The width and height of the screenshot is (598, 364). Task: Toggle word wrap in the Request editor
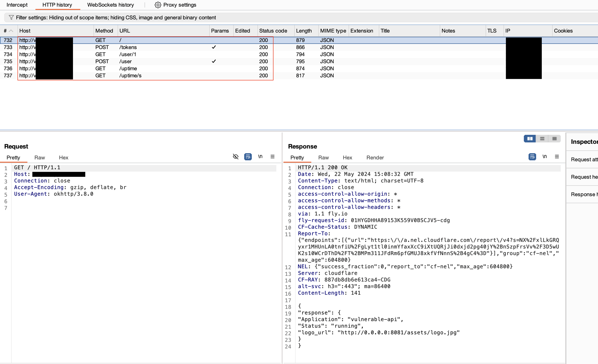(248, 157)
